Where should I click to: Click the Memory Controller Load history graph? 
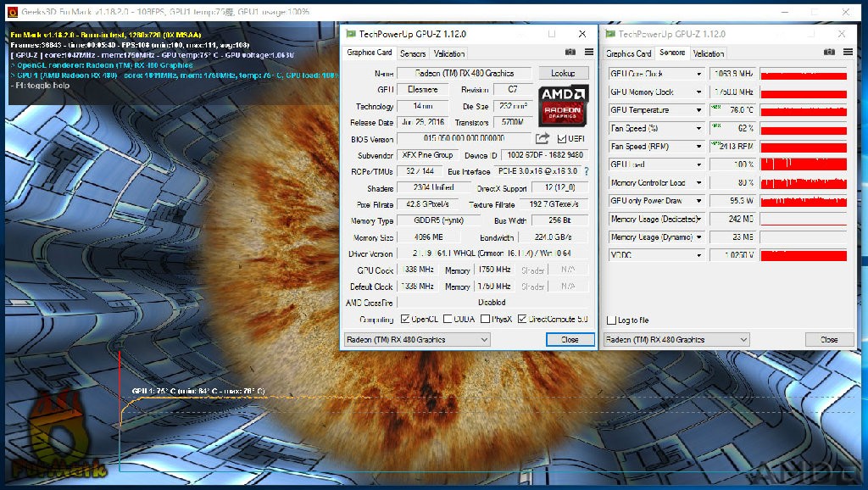pos(804,183)
